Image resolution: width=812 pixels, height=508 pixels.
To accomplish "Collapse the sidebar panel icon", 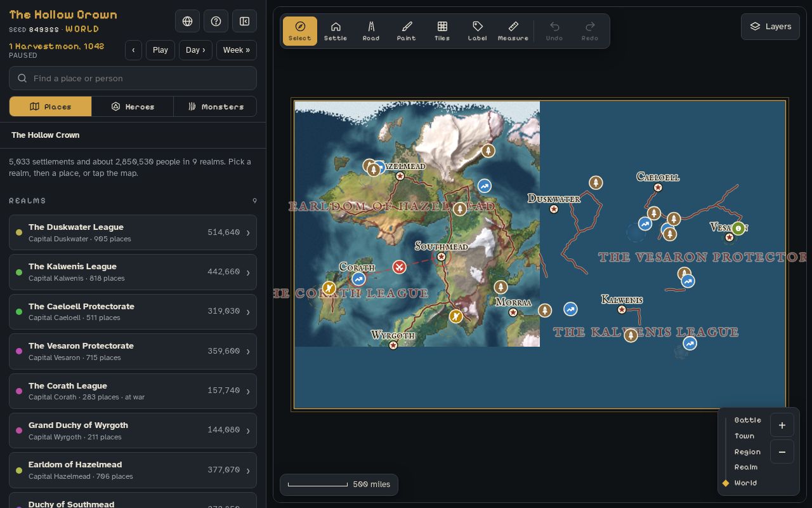I will point(244,21).
